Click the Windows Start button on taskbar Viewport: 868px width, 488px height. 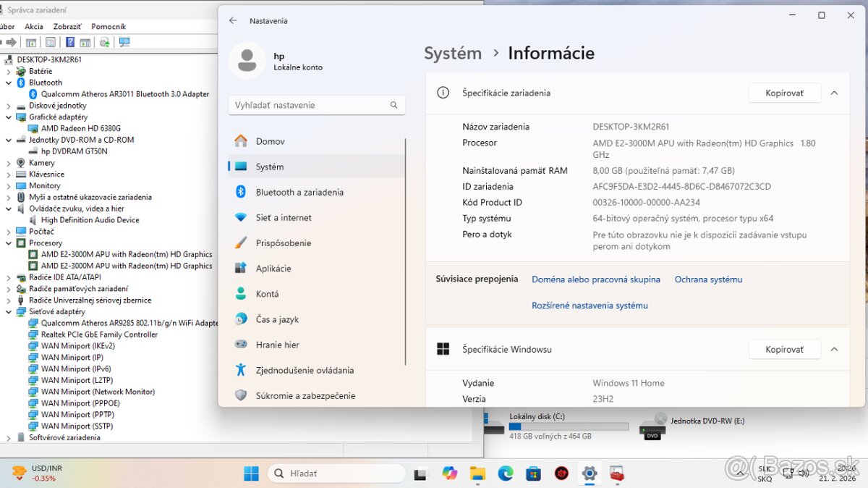tap(251, 474)
